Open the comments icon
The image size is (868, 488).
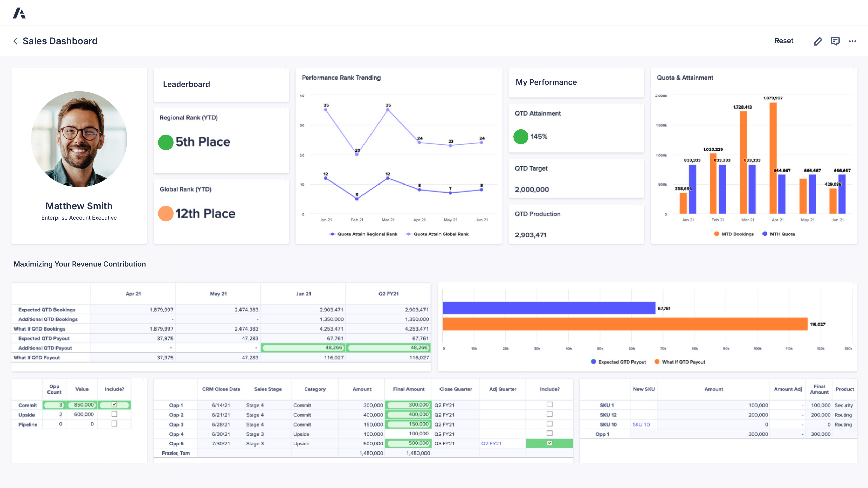tap(835, 41)
